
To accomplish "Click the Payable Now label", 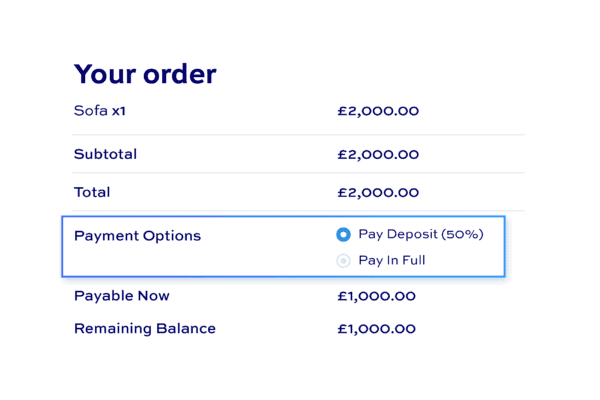I will pyautogui.click(x=122, y=296).
